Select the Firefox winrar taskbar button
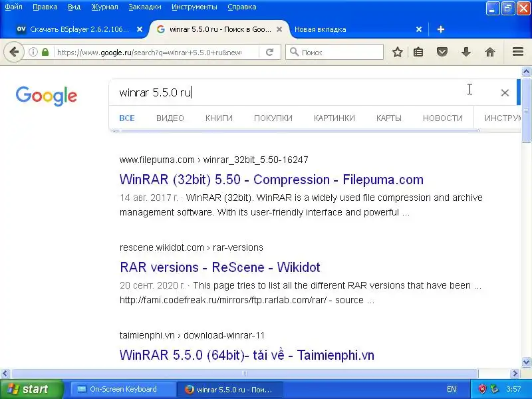The width and height of the screenshot is (532, 399). coord(229,389)
